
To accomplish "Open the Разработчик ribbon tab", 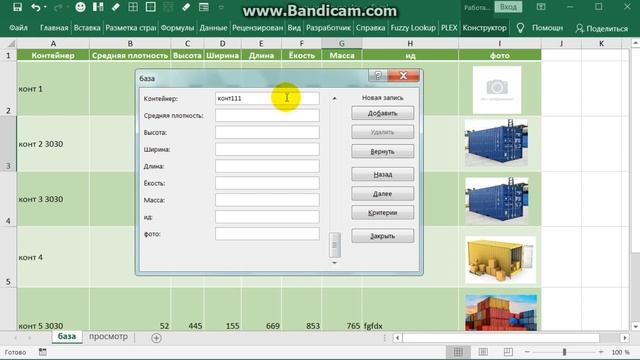I will tap(328, 28).
